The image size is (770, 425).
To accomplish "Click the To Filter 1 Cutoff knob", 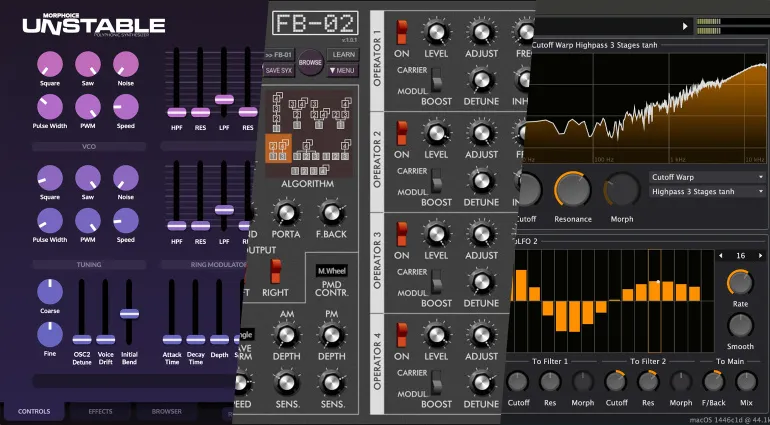I will 518,382.
